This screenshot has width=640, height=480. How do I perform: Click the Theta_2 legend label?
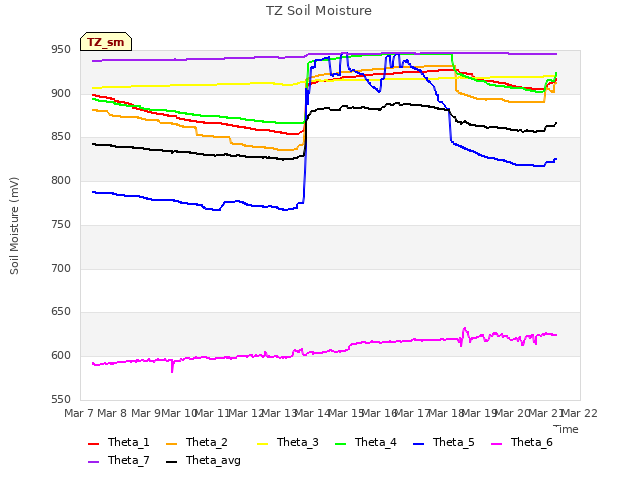coord(207,442)
